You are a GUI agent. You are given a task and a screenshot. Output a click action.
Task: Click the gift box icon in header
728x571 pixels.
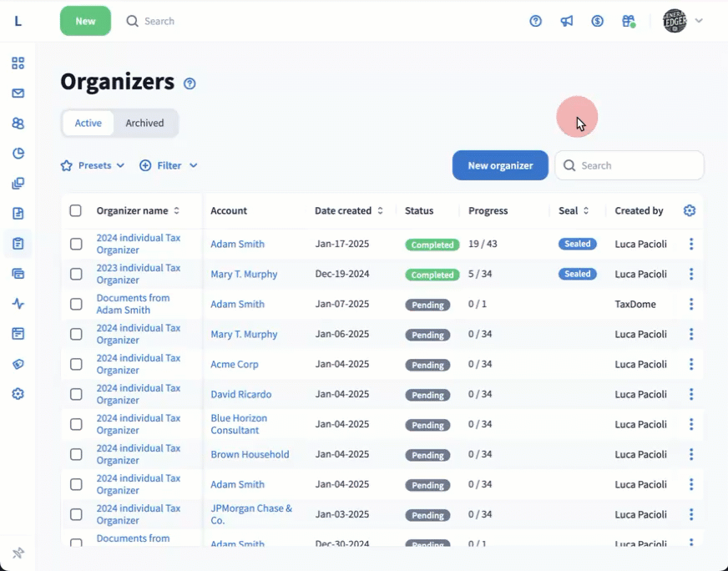click(x=629, y=21)
